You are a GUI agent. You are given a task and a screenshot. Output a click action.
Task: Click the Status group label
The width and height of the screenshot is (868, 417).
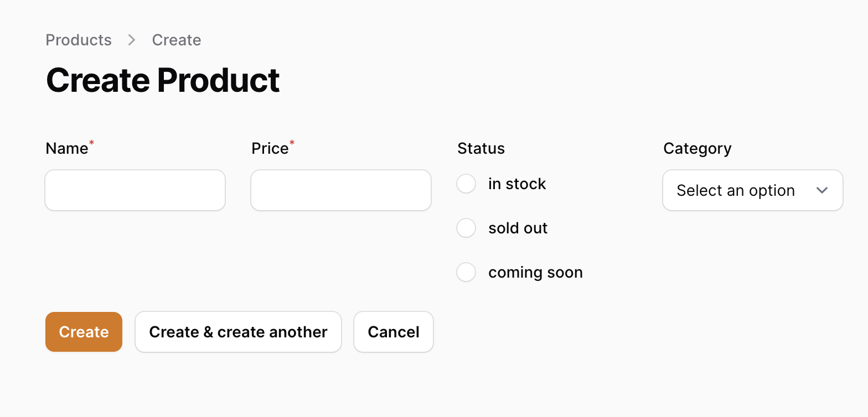(x=481, y=148)
